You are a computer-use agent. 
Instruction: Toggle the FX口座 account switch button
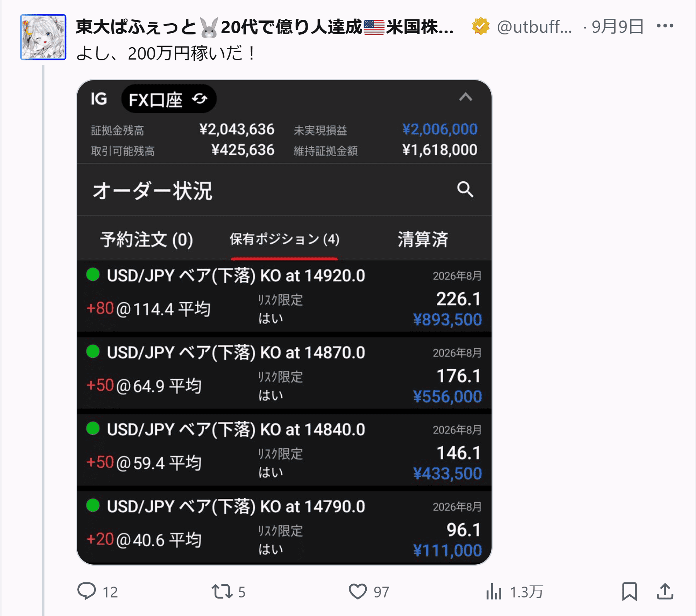169,99
